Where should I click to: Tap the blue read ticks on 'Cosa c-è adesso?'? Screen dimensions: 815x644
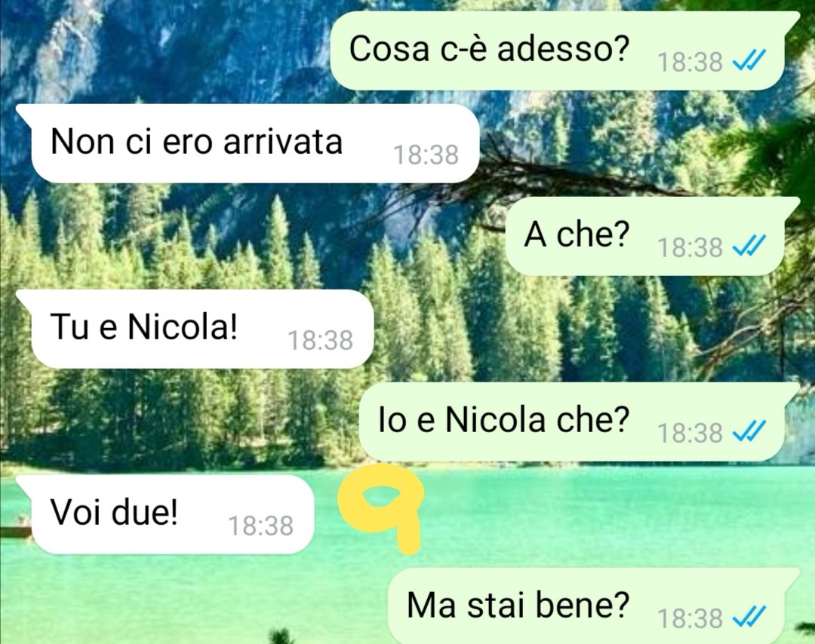[x=749, y=62]
